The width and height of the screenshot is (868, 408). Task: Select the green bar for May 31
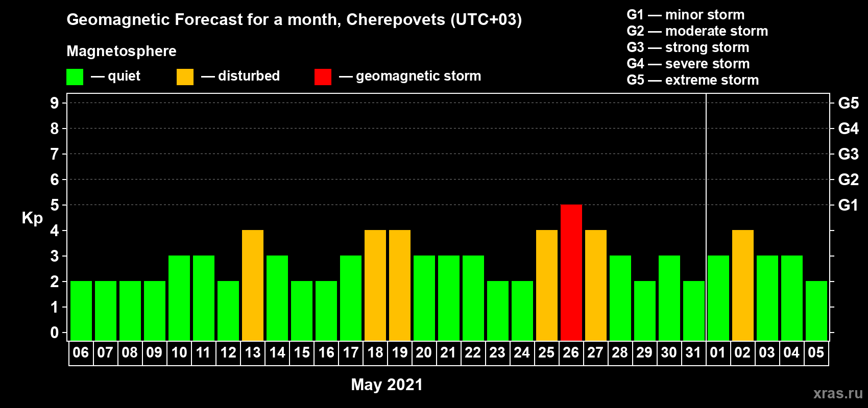pos(694,311)
